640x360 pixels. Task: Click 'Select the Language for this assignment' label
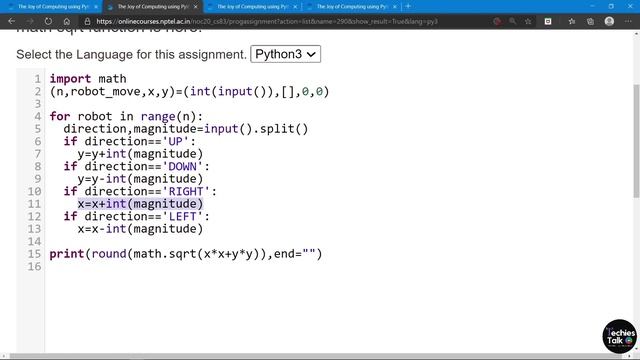131,54
